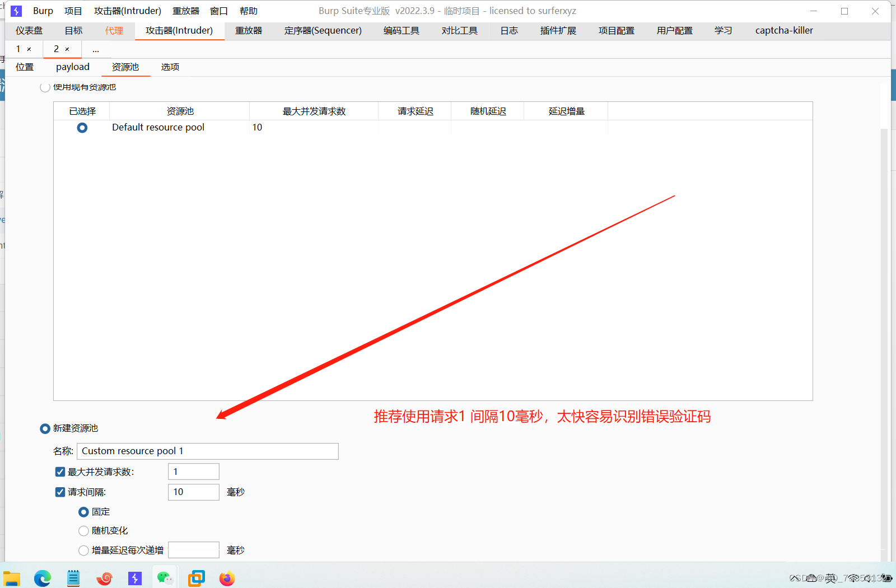Image resolution: width=896 pixels, height=588 pixels.
Task: Choose the create new resource pool option
Action: point(45,429)
